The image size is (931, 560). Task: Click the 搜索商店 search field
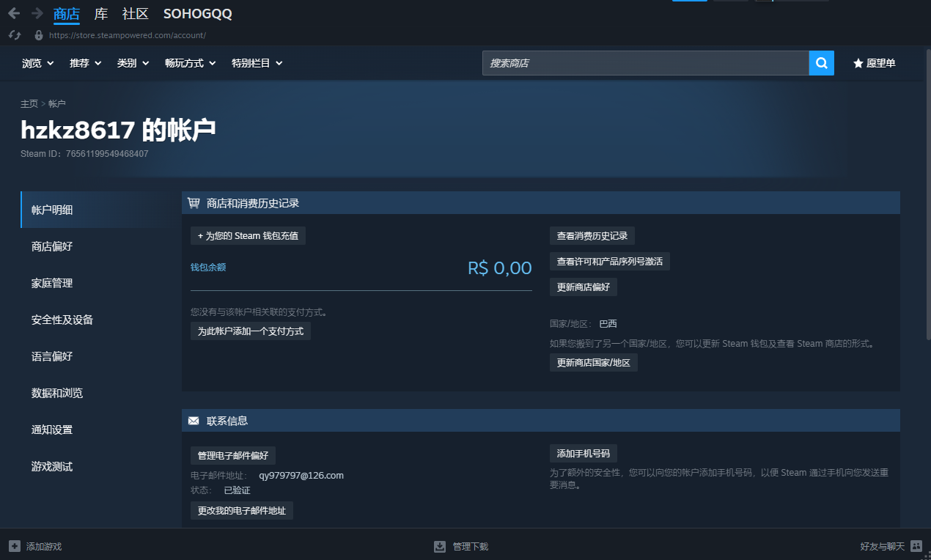point(645,63)
